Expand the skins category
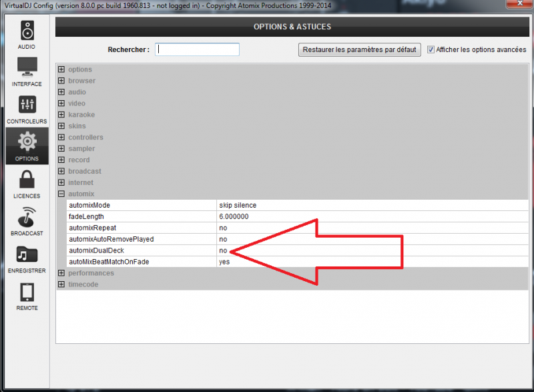534x392 pixels. 61,126
